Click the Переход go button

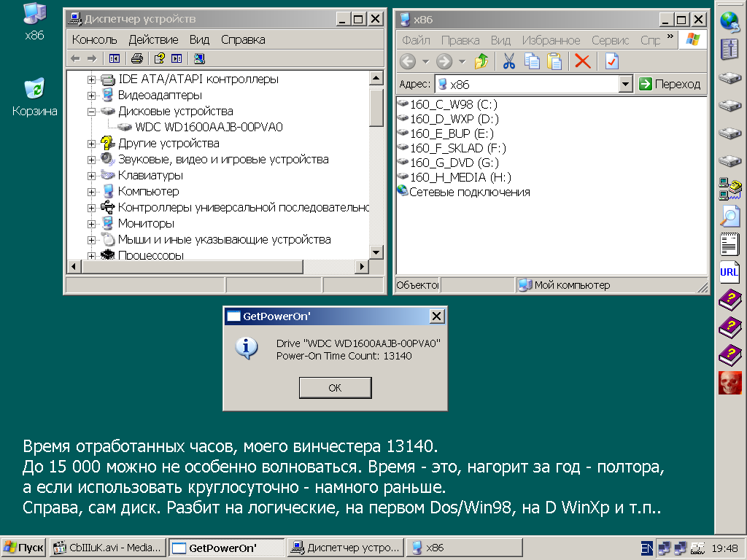(670, 84)
